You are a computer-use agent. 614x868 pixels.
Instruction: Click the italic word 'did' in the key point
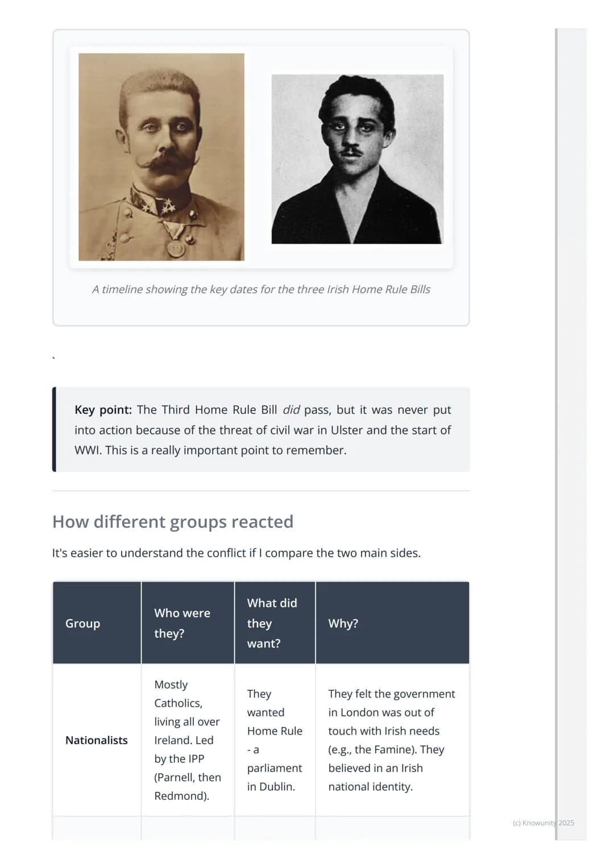tap(291, 410)
